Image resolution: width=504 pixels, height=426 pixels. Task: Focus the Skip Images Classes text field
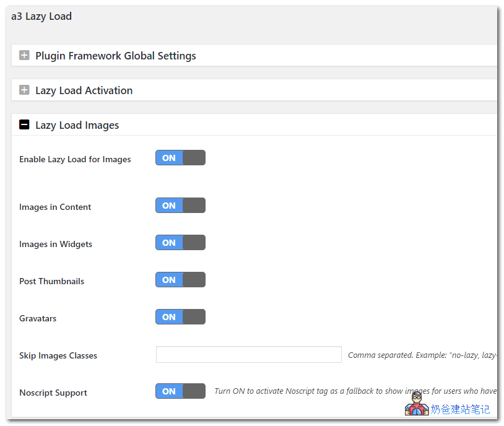pos(248,355)
